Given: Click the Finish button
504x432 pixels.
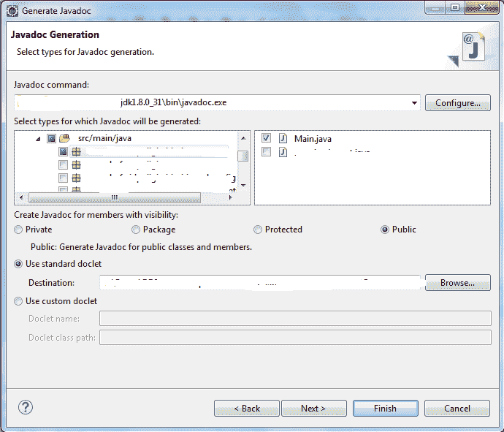Looking at the screenshot, I should 386,408.
